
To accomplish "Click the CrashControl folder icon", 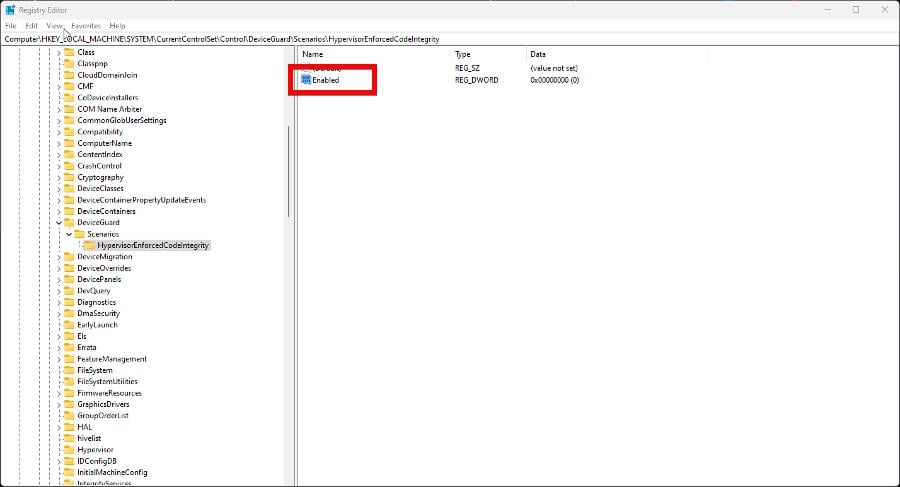I will coord(69,166).
